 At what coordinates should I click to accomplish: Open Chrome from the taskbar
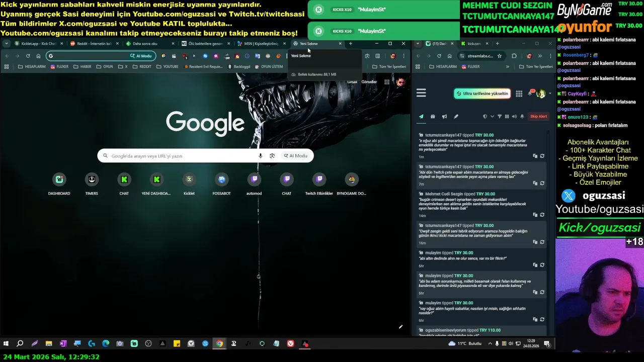[219, 344]
